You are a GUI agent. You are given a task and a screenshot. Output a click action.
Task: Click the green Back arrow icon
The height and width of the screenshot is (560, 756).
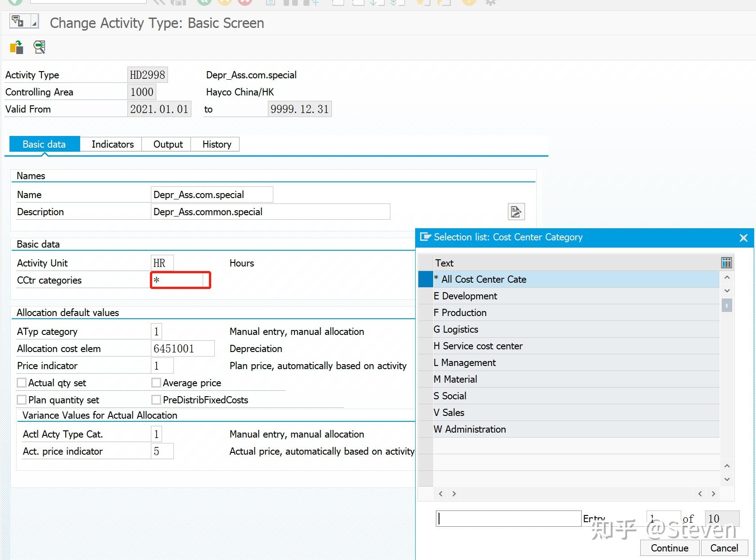click(x=204, y=1)
